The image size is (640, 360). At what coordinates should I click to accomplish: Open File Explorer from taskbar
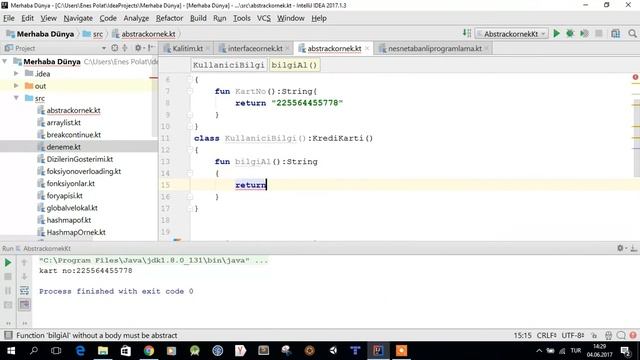103,351
